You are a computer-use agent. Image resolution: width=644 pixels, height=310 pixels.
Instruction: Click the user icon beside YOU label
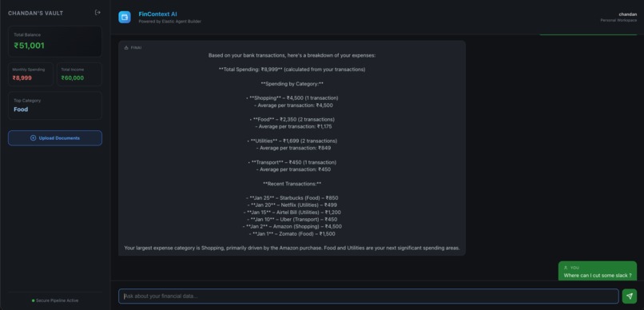566,268
